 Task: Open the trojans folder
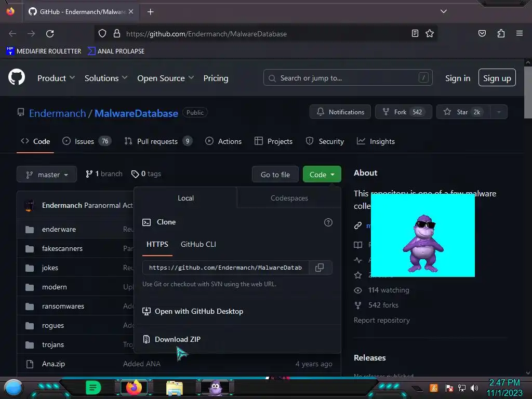click(52, 345)
